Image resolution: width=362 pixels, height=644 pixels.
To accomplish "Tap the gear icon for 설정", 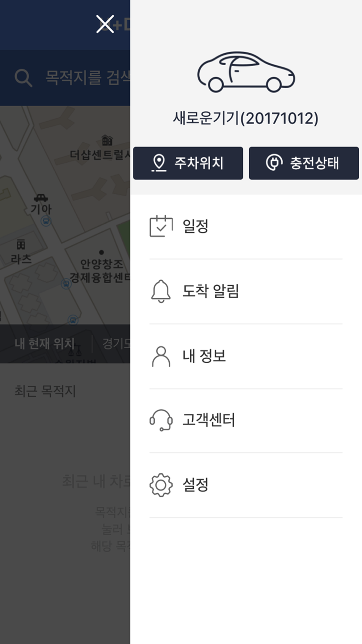I will coord(161,485).
